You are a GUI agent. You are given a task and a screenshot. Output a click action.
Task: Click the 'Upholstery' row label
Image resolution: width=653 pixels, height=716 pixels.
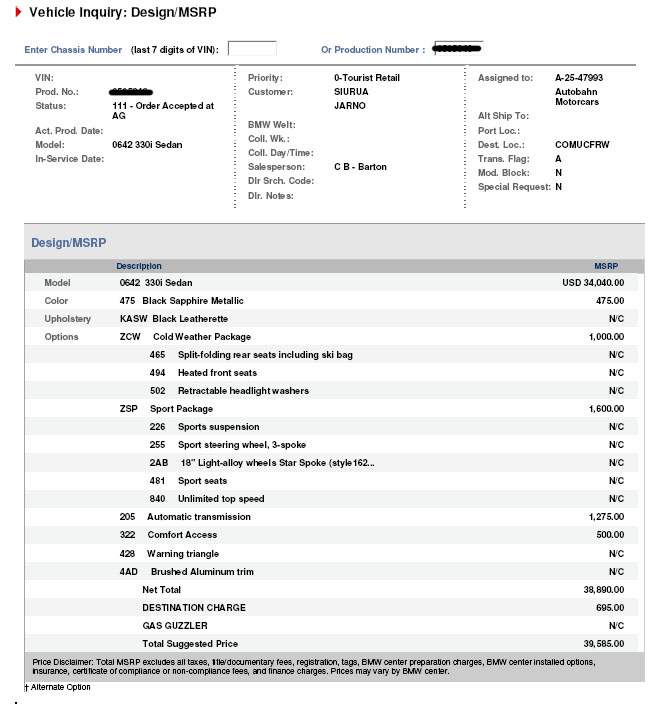(68, 319)
